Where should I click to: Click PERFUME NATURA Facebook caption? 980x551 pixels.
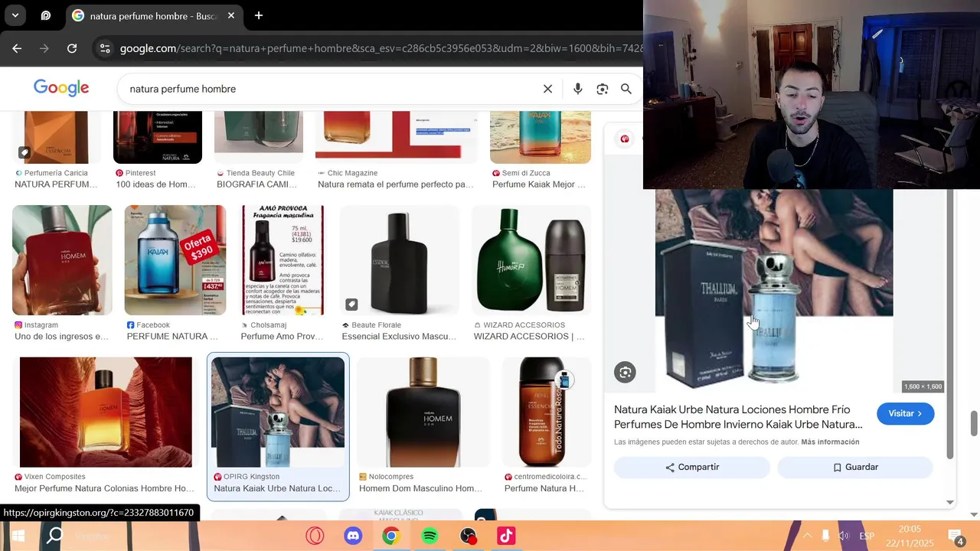tap(172, 337)
